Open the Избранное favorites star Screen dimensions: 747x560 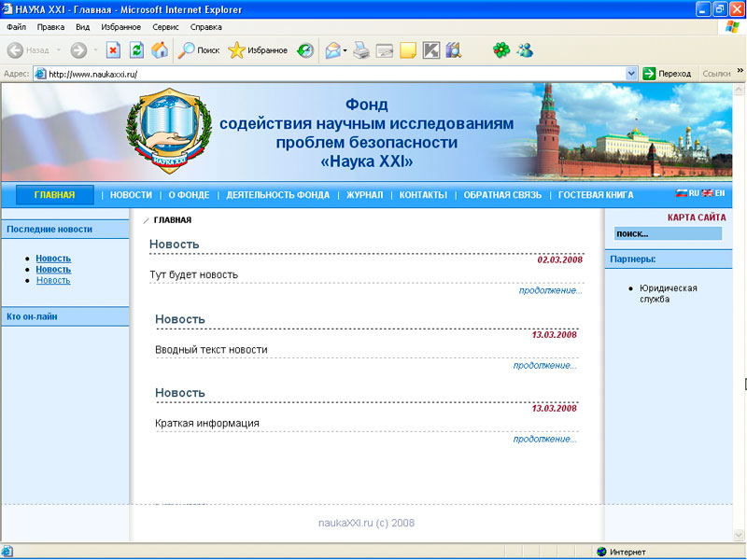tap(259, 50)
